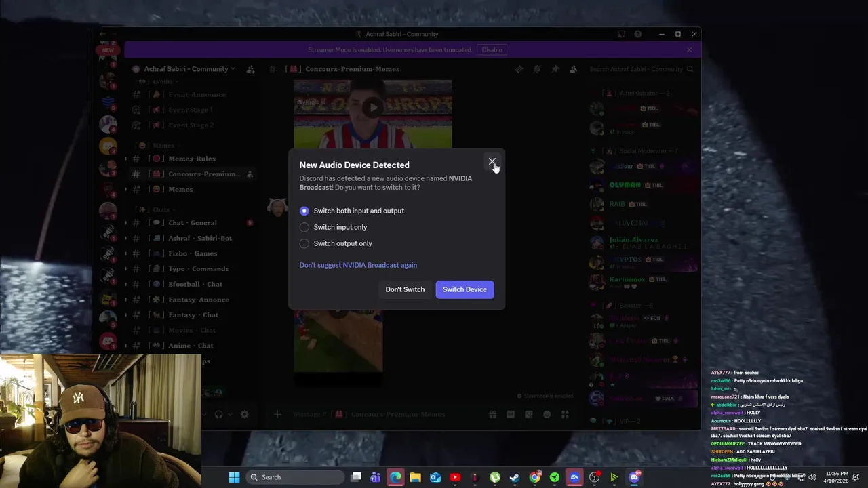Close the New Audio Device Detected dialog
Screen dimensions: 868x488
[492, 162]
